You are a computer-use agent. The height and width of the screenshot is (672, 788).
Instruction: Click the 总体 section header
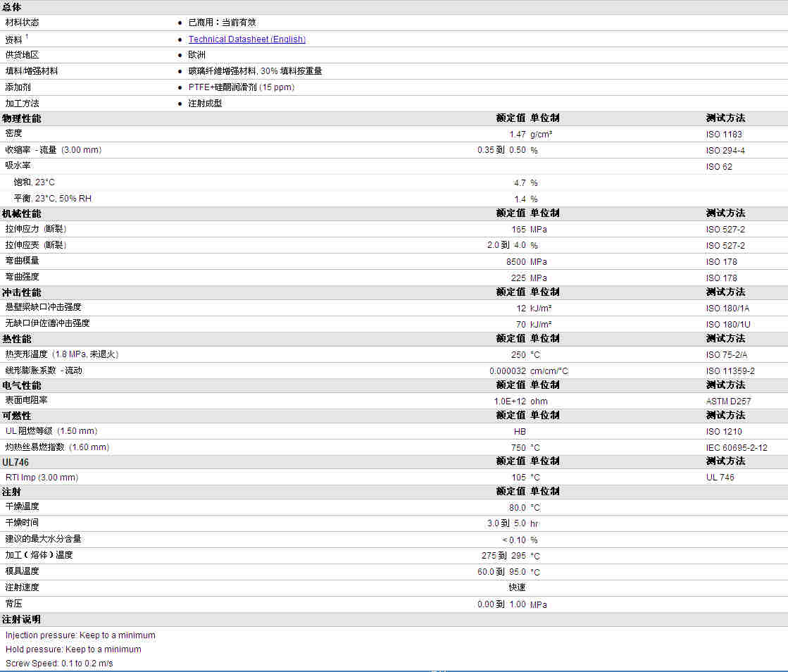click(11, 7)
